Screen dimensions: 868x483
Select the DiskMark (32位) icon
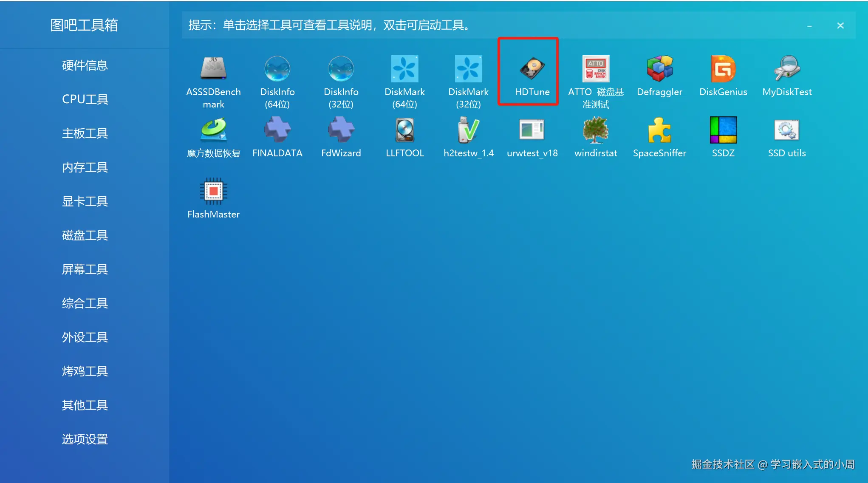click(x=468, y=69)
